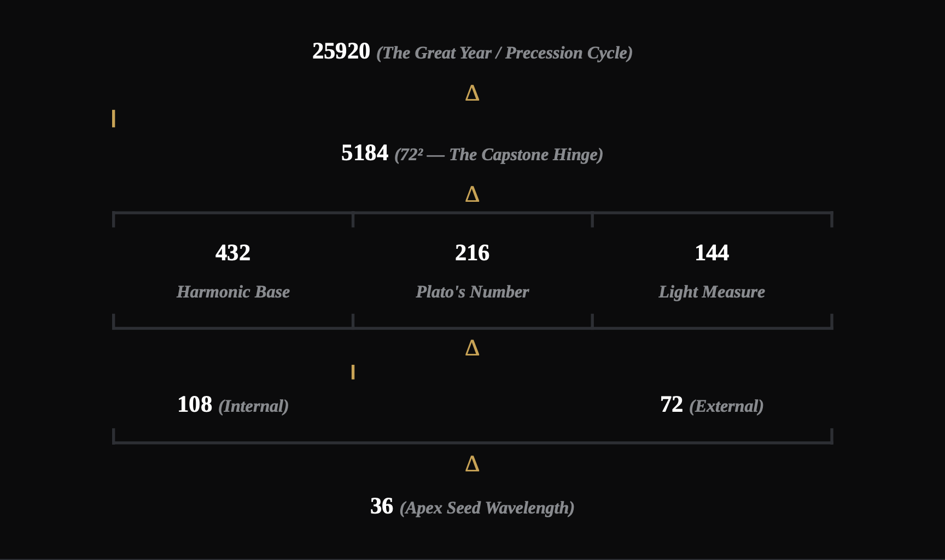The image size is (945, 560).
Task: Click the Harmonic Base label
Action: [x=233, y=292]
